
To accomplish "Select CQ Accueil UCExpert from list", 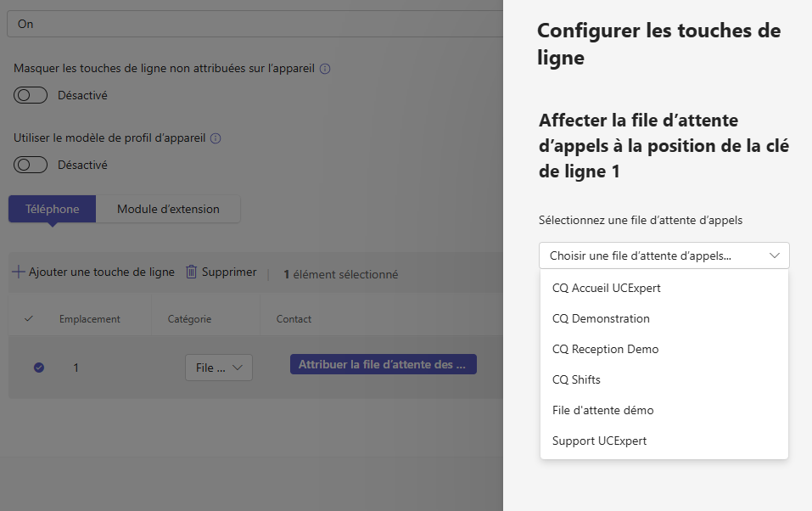I will (606, 288).
